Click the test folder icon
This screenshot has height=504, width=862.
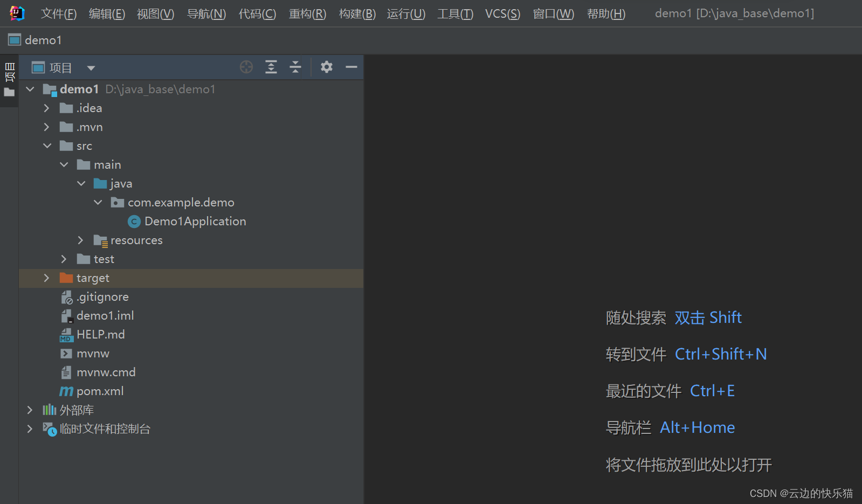click(84, 259)
